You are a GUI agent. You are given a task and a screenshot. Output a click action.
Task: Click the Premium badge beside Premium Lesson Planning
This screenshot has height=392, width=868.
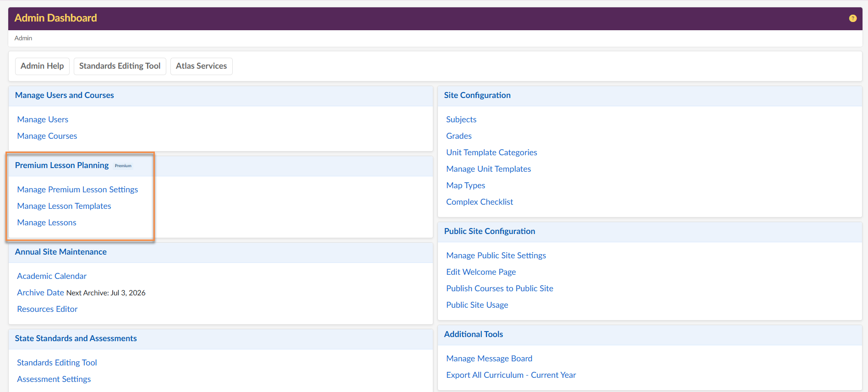tap(123, 166)
